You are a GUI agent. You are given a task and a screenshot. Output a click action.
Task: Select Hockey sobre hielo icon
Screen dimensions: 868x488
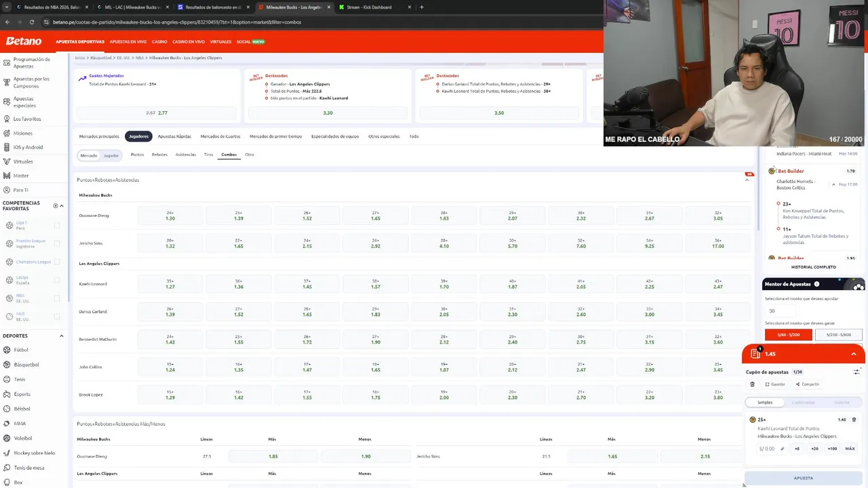pyautogui.click(x=6, y=453)
